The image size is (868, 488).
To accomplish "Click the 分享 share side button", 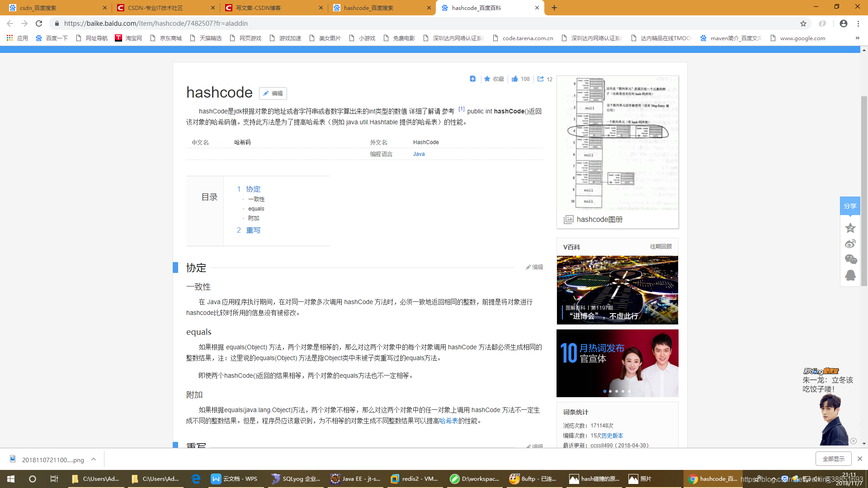I will pos(850,206).
